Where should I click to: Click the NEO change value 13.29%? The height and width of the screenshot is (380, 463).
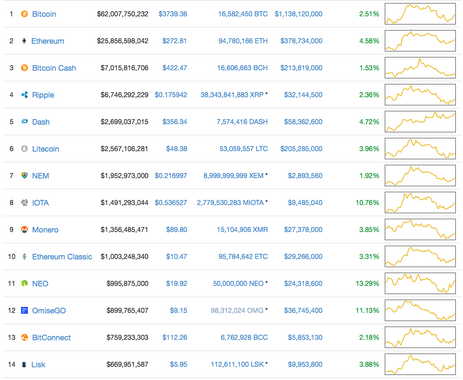pyautogui.click(x=367, y=284)
